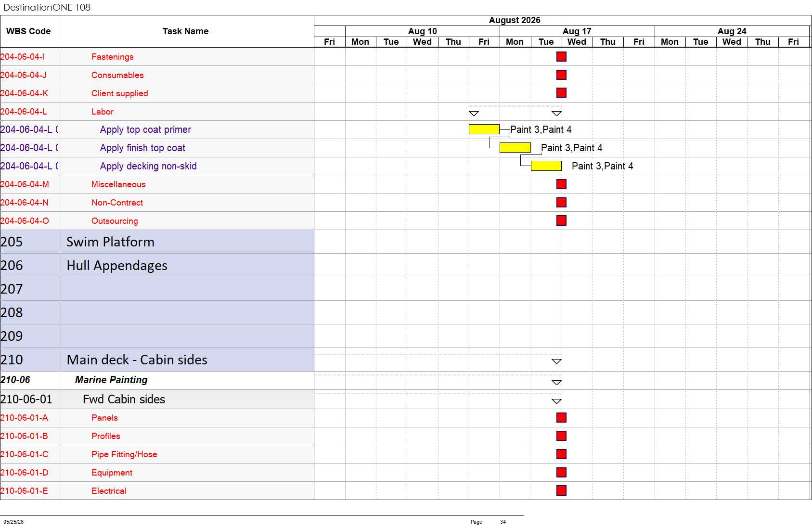
Task: Select the Electrical red milestone square
Action: [x=561, y=490]
